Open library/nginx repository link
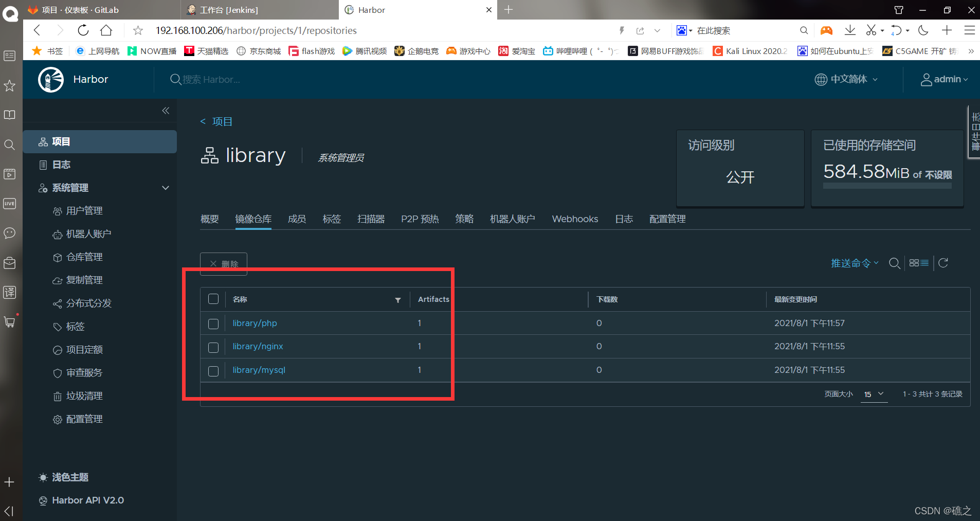Screen dimensions: 980x521 (258, 346)
